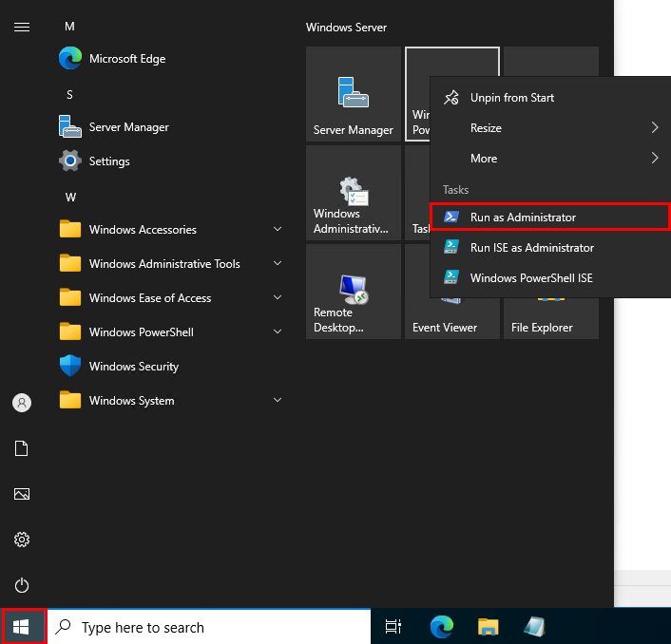
Task: Select Run ISE as Administrator
Action: point(531,248)
